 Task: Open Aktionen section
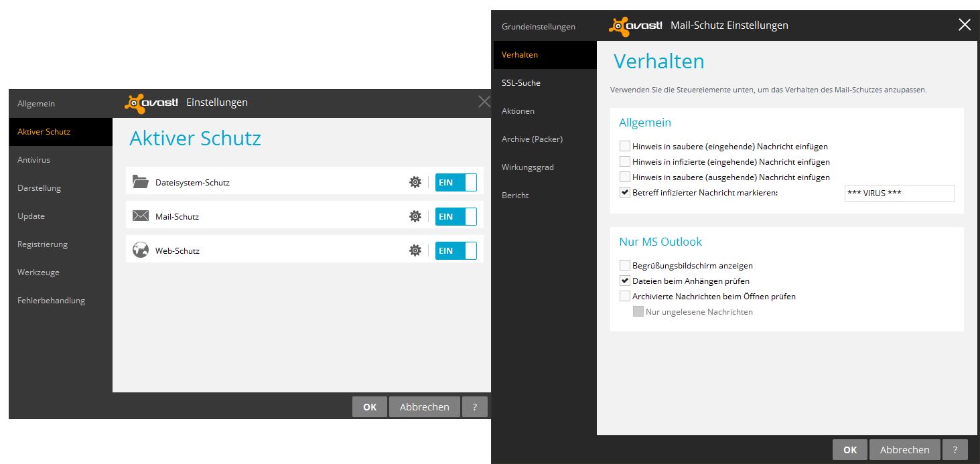(x=545, y=111)
